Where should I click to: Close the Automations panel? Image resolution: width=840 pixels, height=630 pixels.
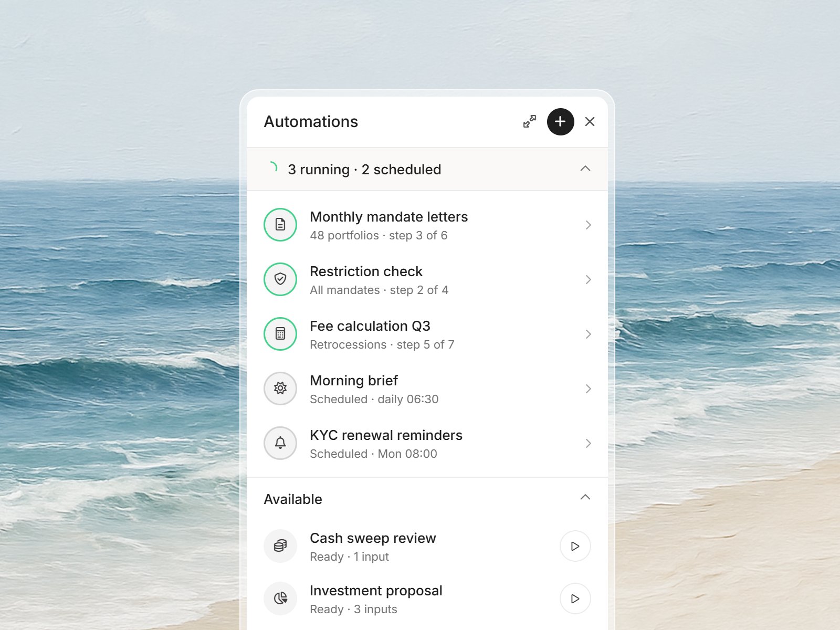pyautogui.click(x=590, y=122)
